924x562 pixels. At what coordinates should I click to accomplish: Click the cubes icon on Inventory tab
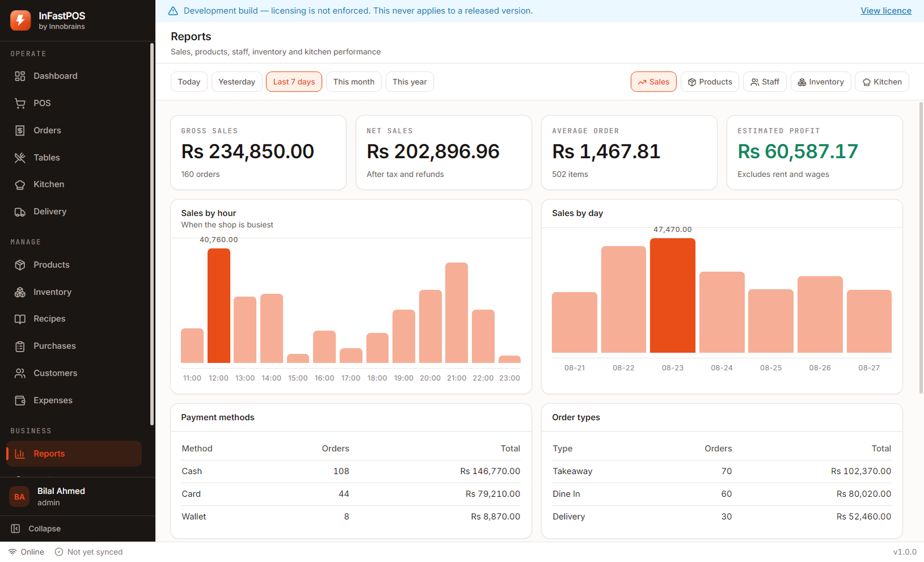802,82
